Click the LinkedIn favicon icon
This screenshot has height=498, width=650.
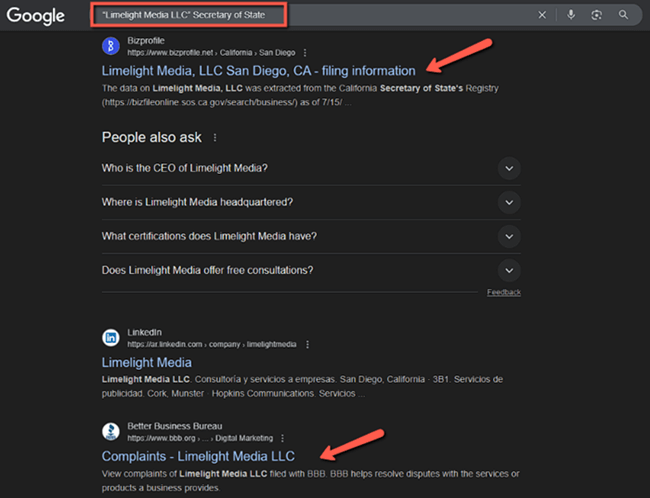coord(111,338)
